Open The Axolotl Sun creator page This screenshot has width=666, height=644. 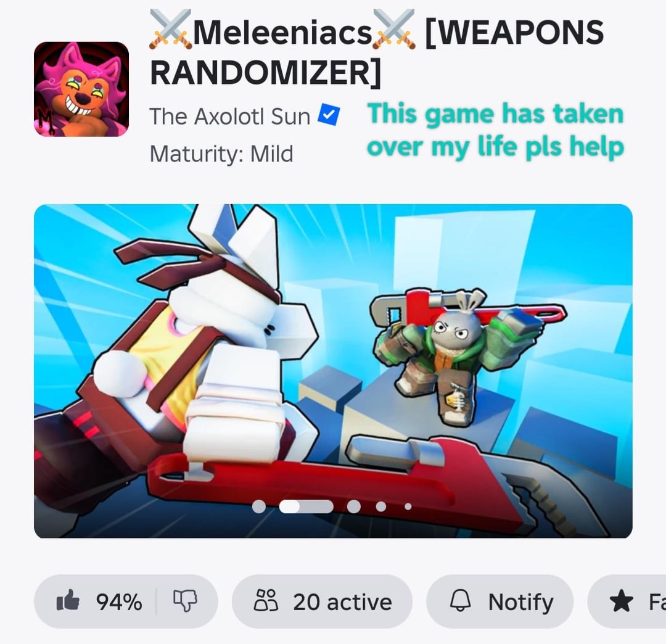tap(230, 116)
